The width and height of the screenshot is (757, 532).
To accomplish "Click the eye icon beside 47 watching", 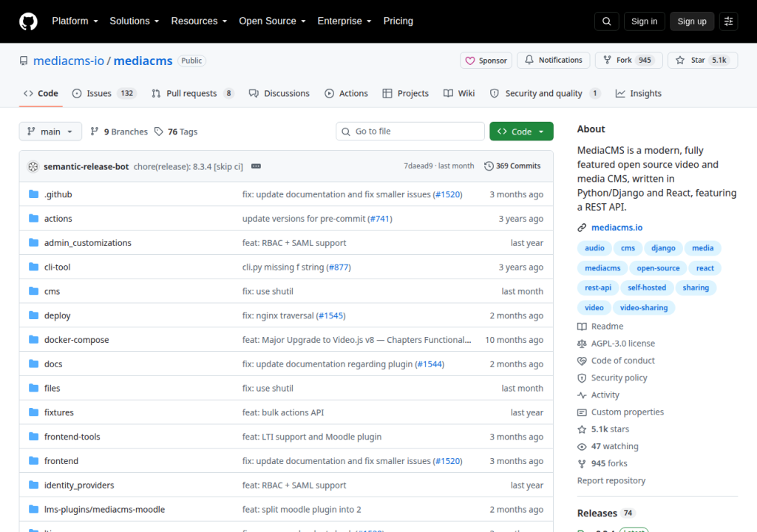I will point(582,446).
